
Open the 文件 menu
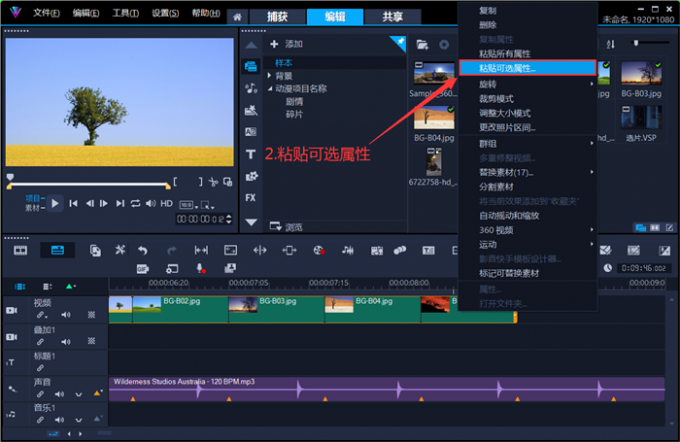click(x=46, y=13)
